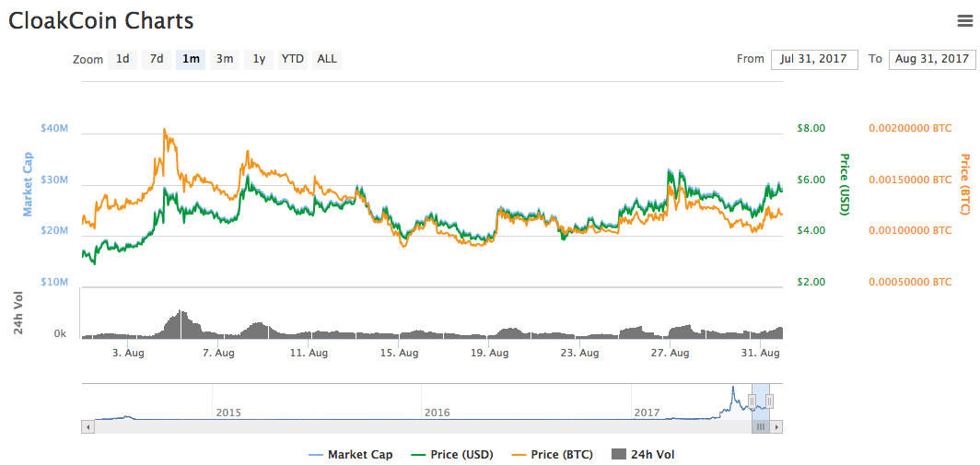The width and height of the screenshot is (980, 465).
Task: Set zoom to 7d
Action: (x=157, y=59)
